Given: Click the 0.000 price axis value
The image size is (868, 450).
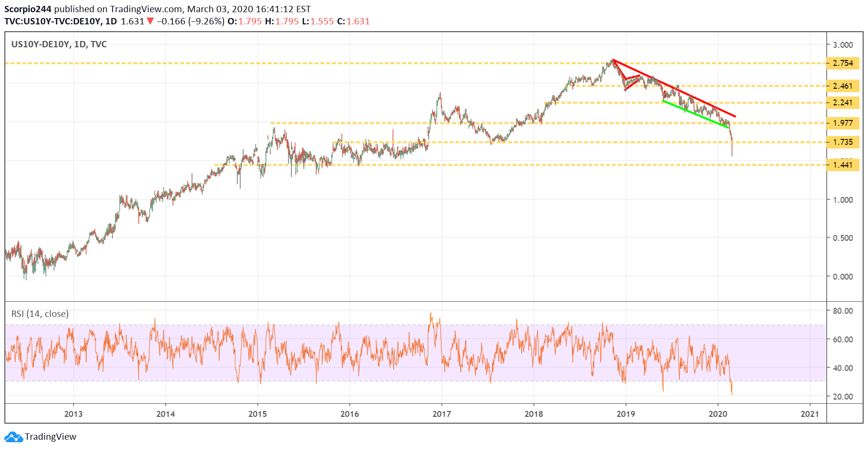Looking at the screenshot, I should click(x=843, y=276).
